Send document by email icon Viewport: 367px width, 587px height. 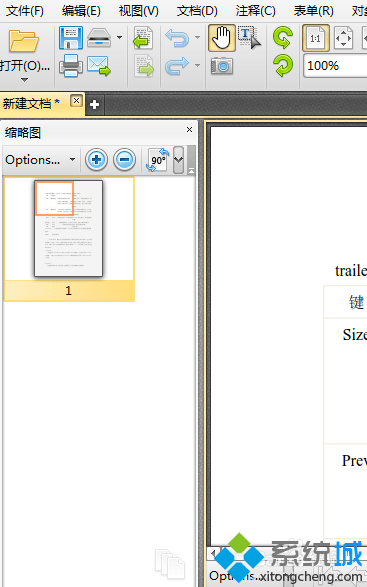tap(99, 66)
